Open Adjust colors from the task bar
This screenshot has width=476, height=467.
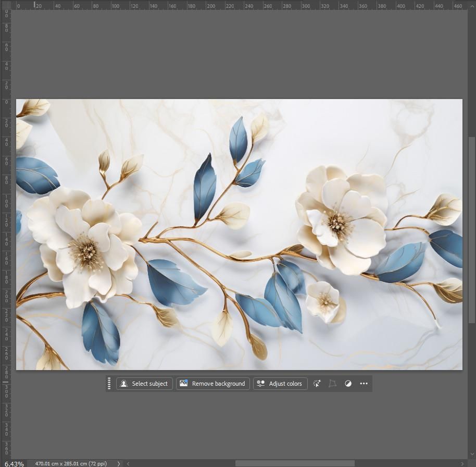[280, 384]
